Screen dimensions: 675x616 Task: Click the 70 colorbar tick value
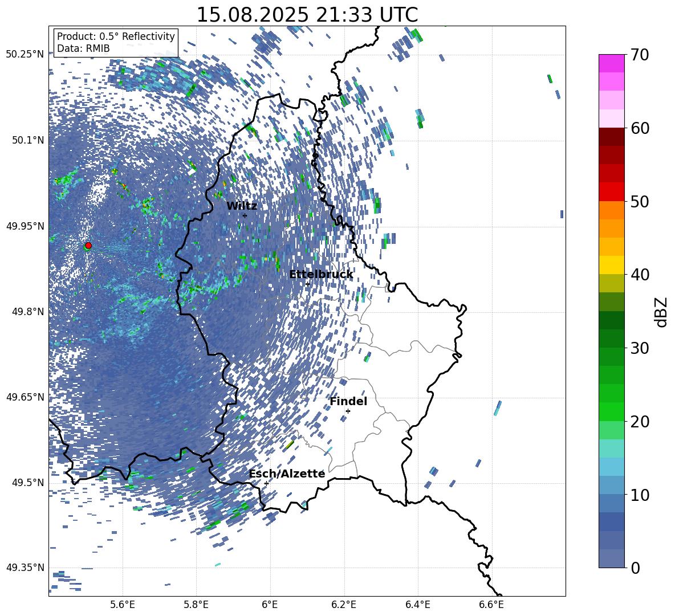pos(640,55)
